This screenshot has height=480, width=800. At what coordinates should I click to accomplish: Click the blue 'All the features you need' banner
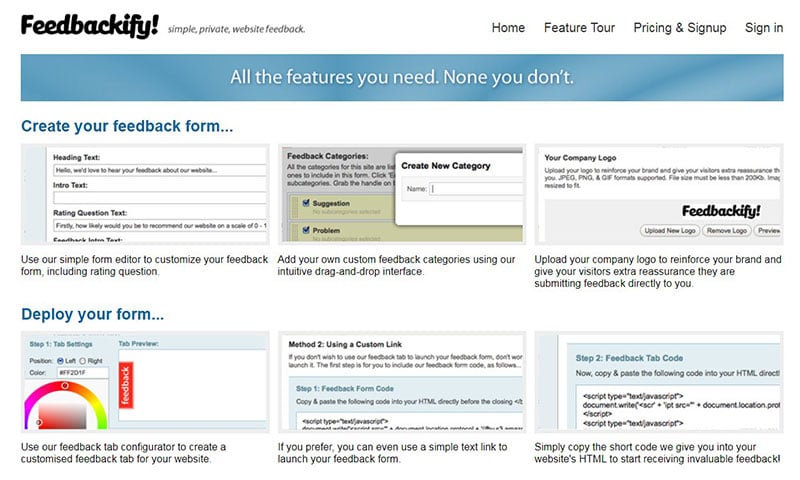click(x=402, y=78)
